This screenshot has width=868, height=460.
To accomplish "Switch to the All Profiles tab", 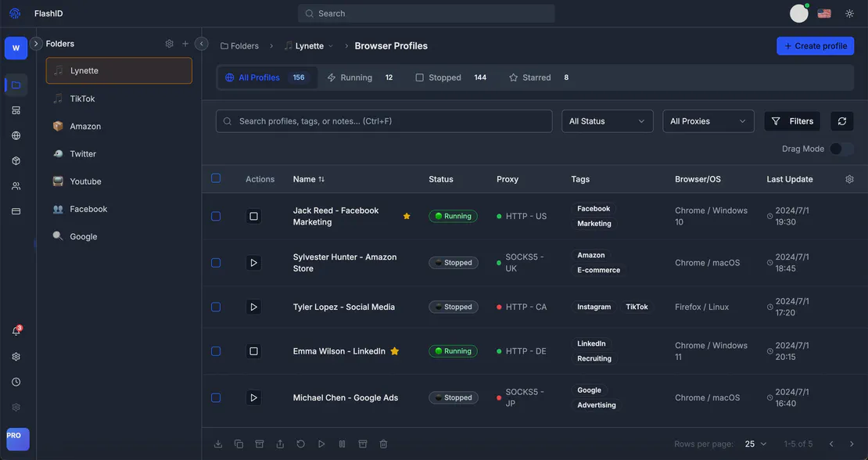I will [267, 77].
